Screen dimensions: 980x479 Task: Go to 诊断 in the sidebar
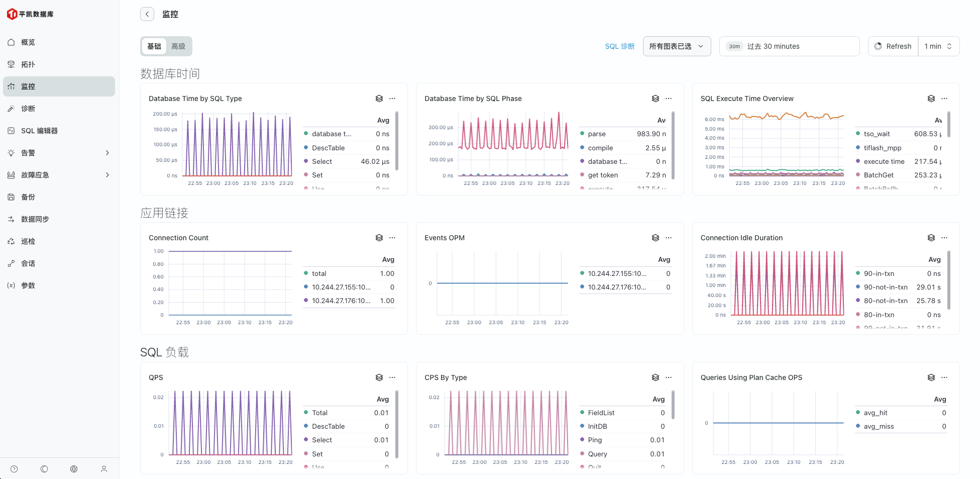(x=28, y=109)
